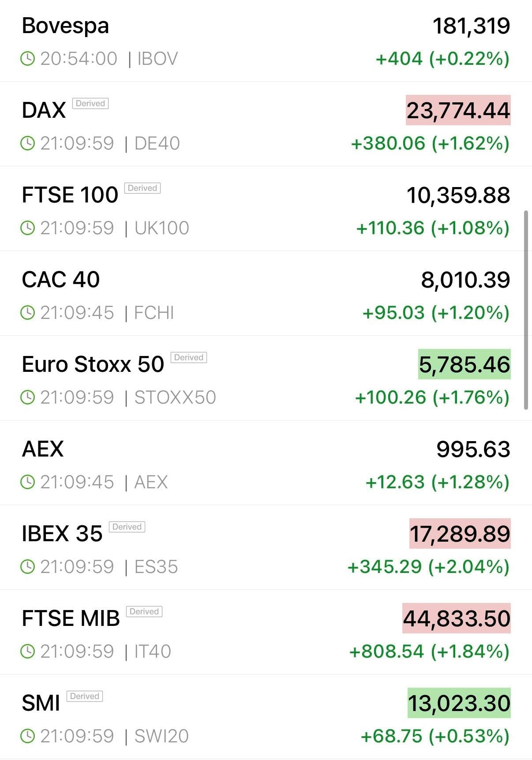Click the clock icon under CAC 40
The height and width of the screenshot is (760, 532).
[x=27, y=313]
